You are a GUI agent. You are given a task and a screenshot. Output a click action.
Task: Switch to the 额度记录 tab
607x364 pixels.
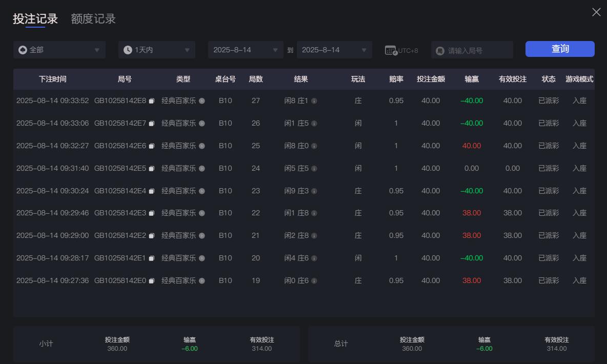93,18
